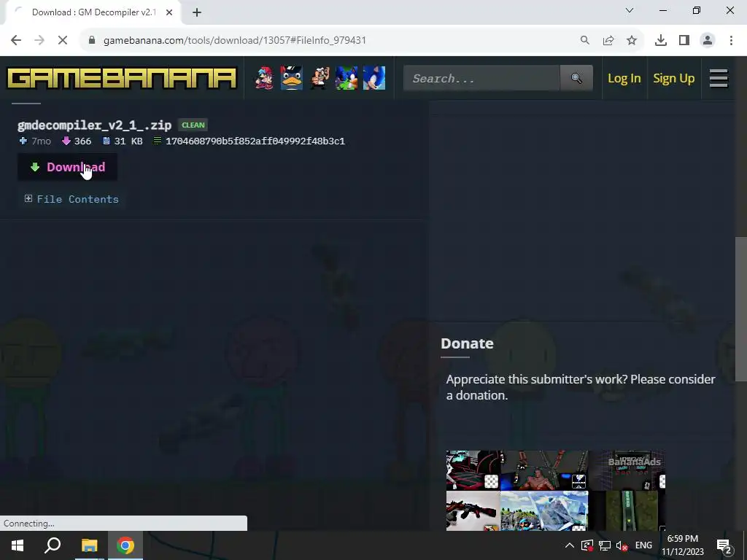Click the page vertical scrollbar thumb

click(741, 308)
